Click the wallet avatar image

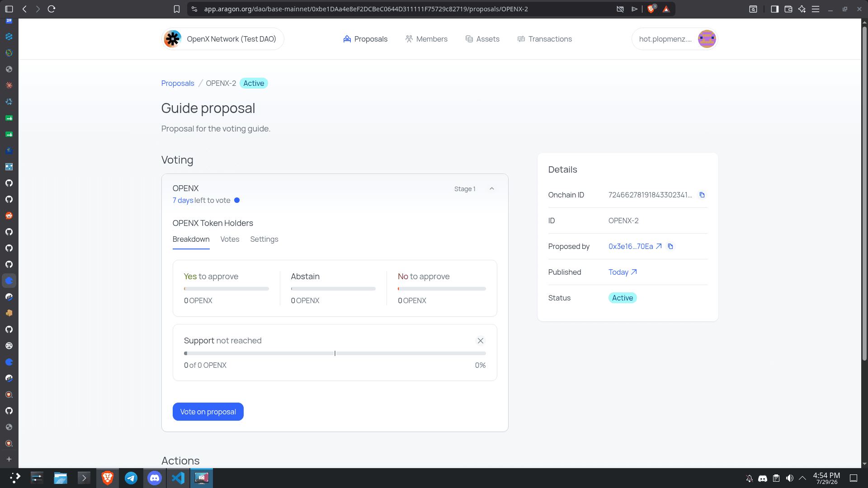point(707,39)
